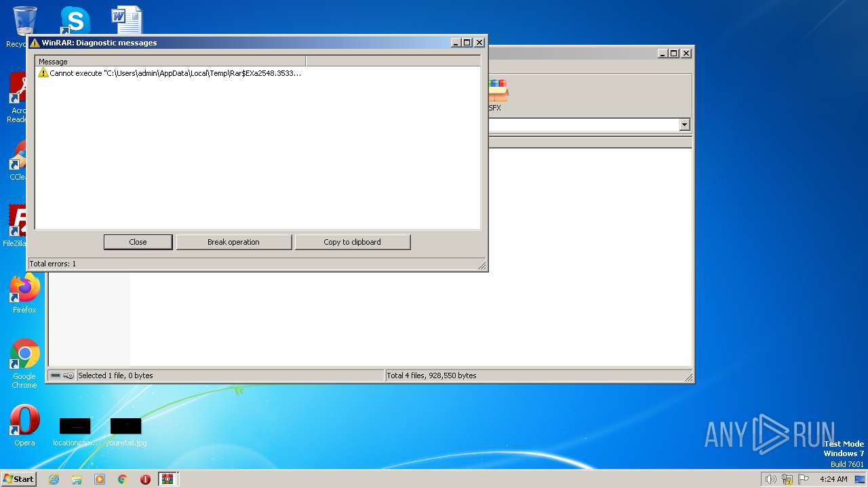Click the Message column header

click(170, 62)
